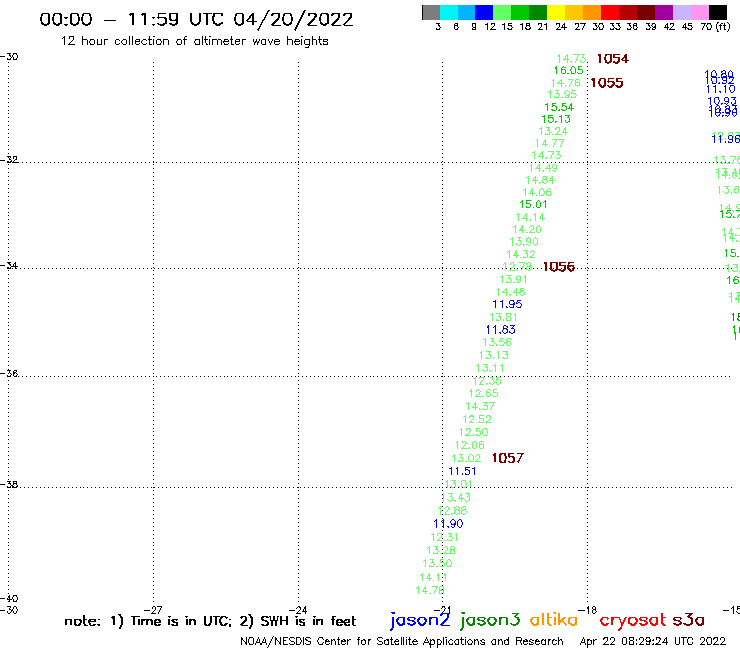
Task: Click the wave height value 14.84
Action: point(540,180)
